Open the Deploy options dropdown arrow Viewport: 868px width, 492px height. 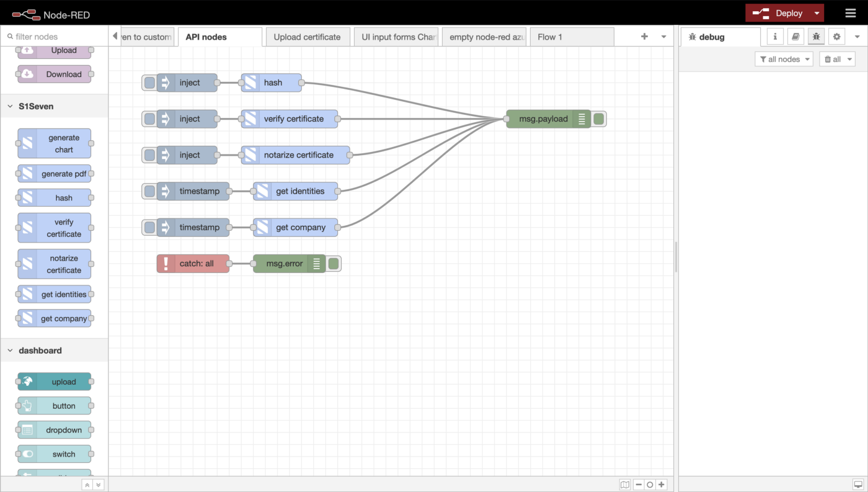(x=817, y=13)
